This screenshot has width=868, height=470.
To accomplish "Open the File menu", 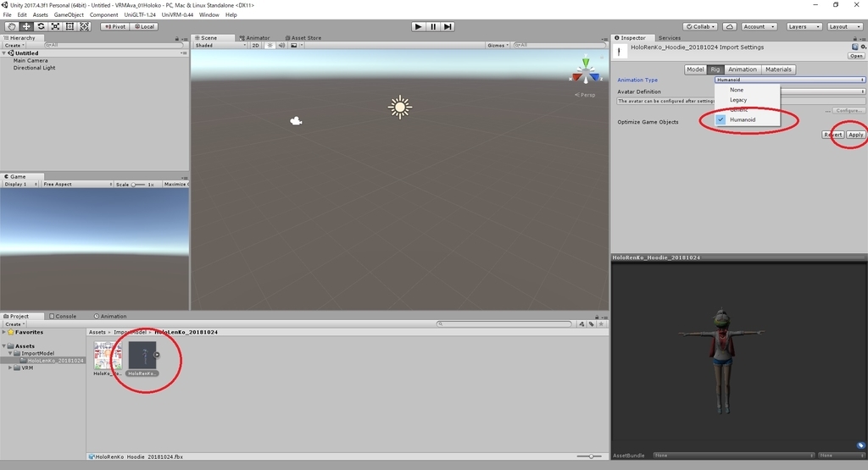I will pos(7,15).
